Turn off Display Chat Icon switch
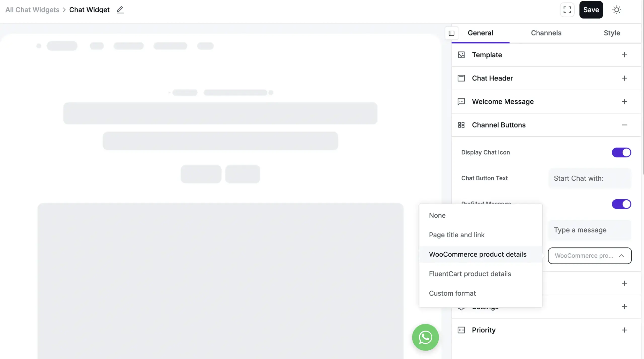The image size is (644, 359). tap(621, 152)
